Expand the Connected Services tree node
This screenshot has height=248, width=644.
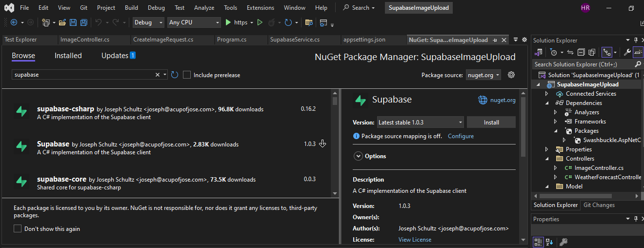[x=547, y=94]
